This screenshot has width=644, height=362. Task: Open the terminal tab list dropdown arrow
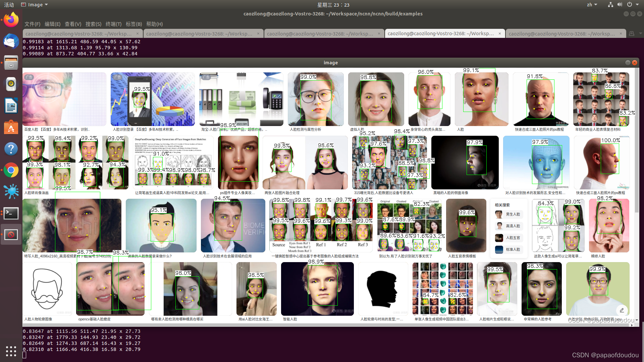(641, 34)
